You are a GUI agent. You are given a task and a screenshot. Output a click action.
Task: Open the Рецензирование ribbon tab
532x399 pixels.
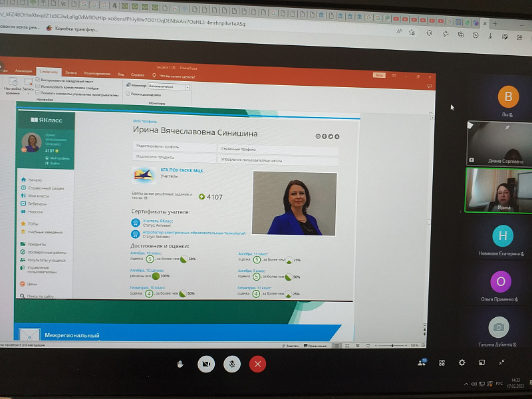point(97,73)
